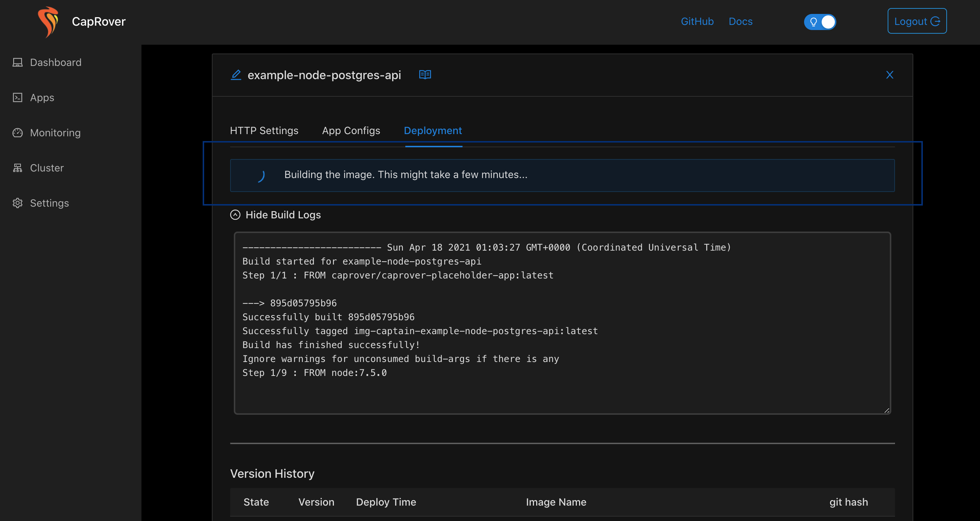This screenshot has height=521, width=980.
Task: Switch to the HTTP Settings tab
Action: tap(264, 130)
